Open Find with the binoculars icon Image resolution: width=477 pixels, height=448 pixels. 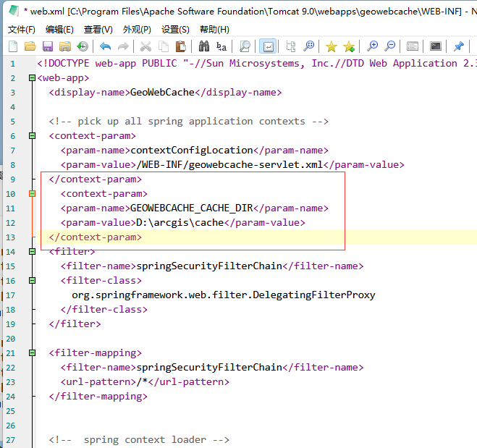tap(204, 46)
